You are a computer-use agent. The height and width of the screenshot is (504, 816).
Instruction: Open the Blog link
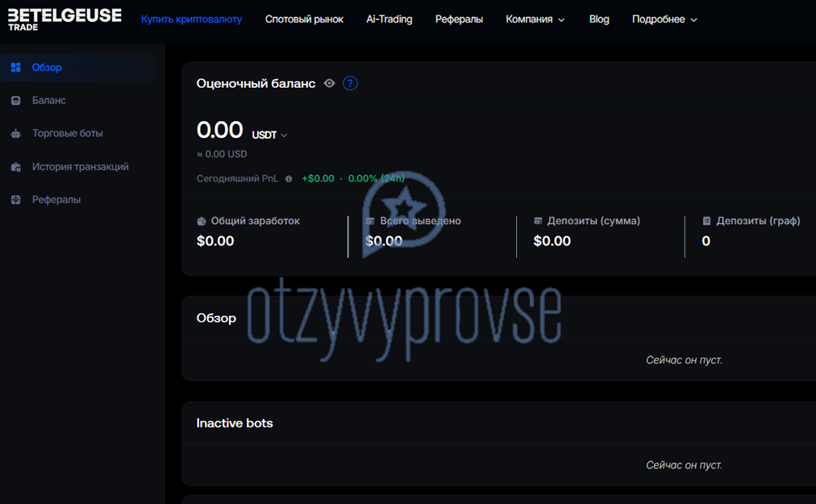pyautogui.click(x=599, y=19)
